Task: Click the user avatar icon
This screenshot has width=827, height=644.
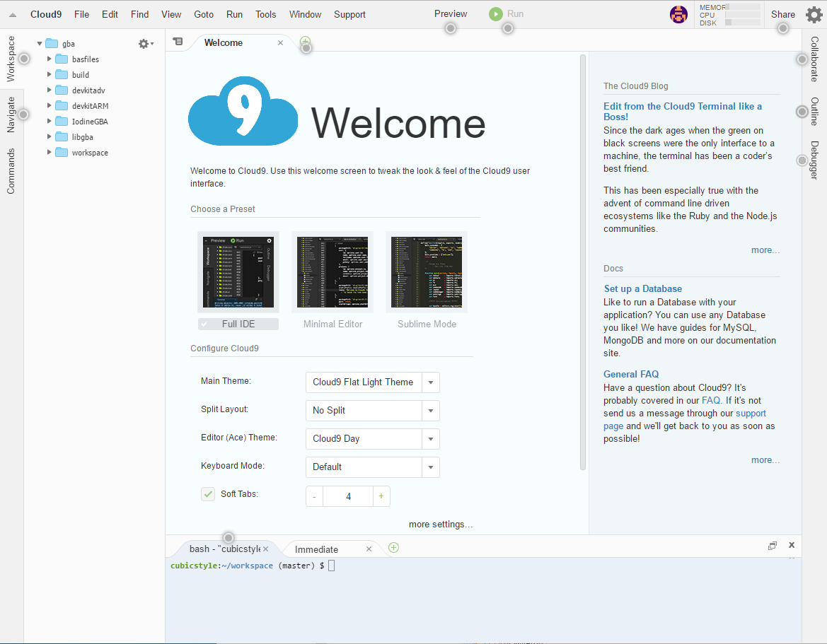Action: pos(678,14)
